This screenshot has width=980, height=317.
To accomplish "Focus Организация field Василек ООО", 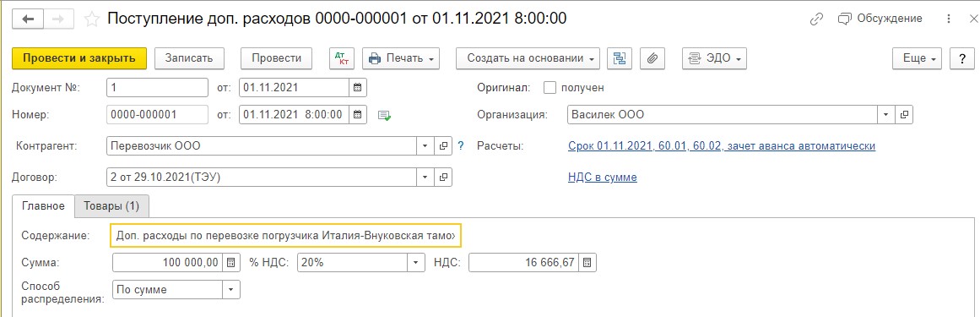I will point(723,115).
